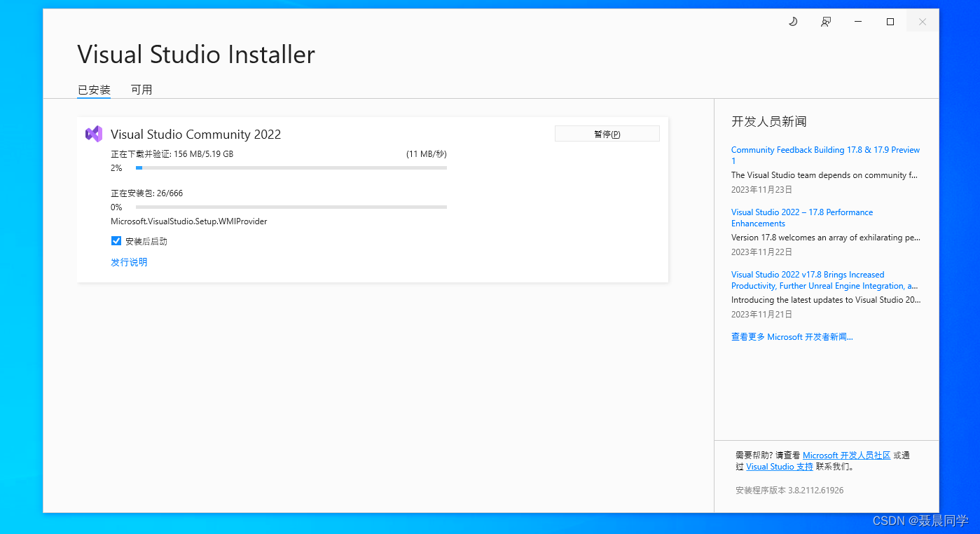Open feedback using the person speech-bubble icon
980x534 pixels.
click(825, 21)
